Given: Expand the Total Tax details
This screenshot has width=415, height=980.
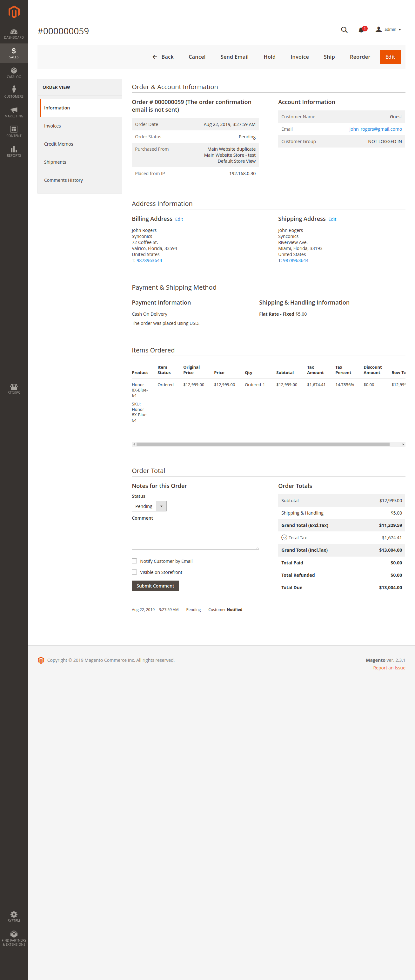Looking at the screenshot, I should (284, 537).
